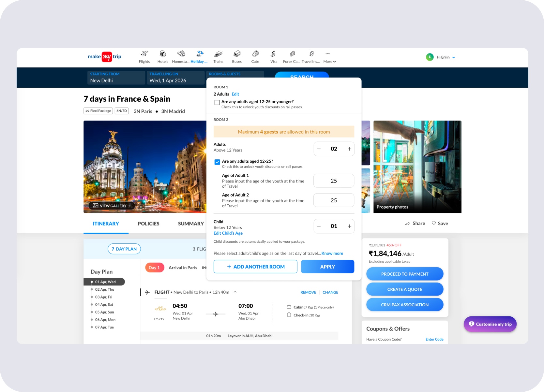Click the APPLY button
544x392 pixels.
tap(327, 267)
